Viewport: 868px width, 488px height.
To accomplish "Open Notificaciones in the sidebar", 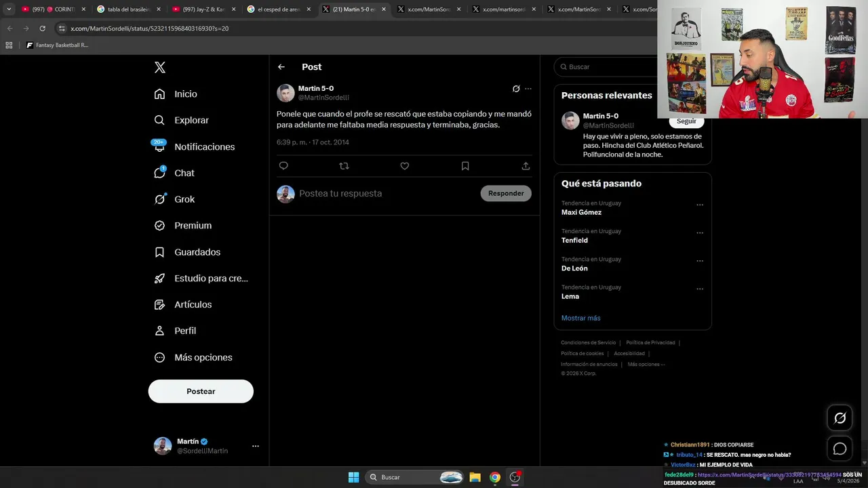I will coord(194,146).
